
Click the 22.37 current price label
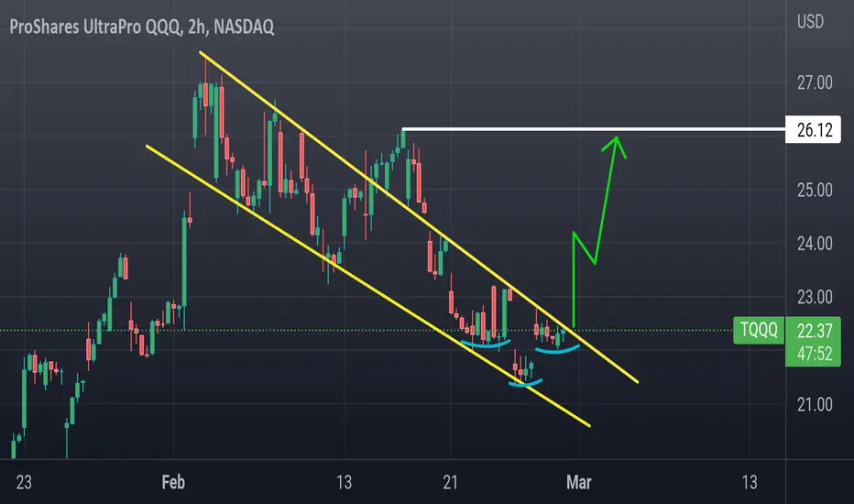coord(815,331)
